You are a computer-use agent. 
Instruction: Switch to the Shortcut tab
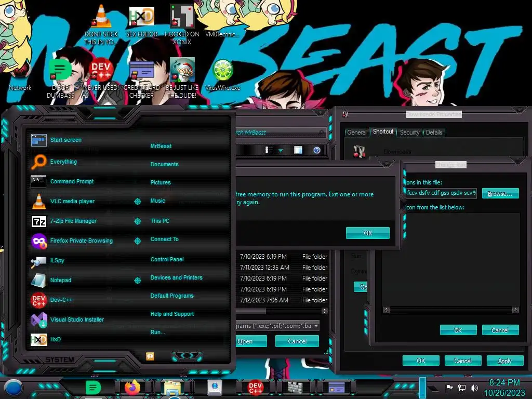(x=383, y=131)
